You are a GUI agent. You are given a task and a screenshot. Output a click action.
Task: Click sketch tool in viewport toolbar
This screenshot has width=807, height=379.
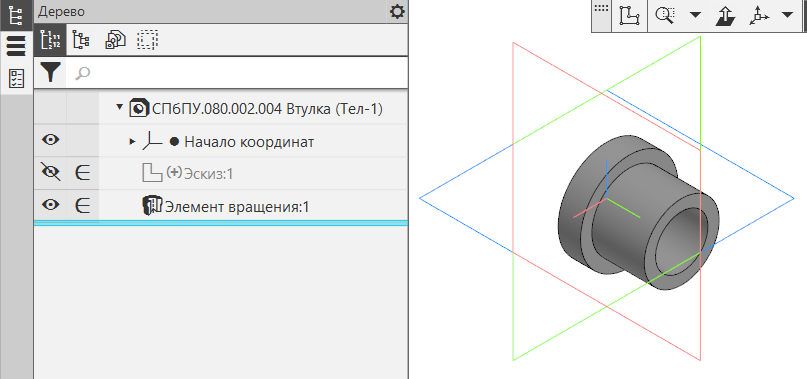[630, 16]
